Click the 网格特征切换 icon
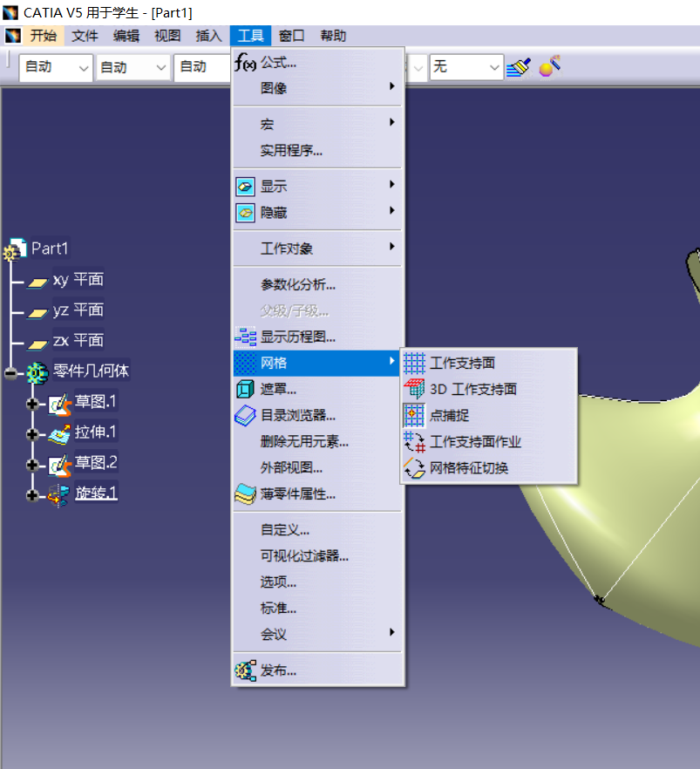This screenshot has height=769, width=700. [x=414, y=468]
